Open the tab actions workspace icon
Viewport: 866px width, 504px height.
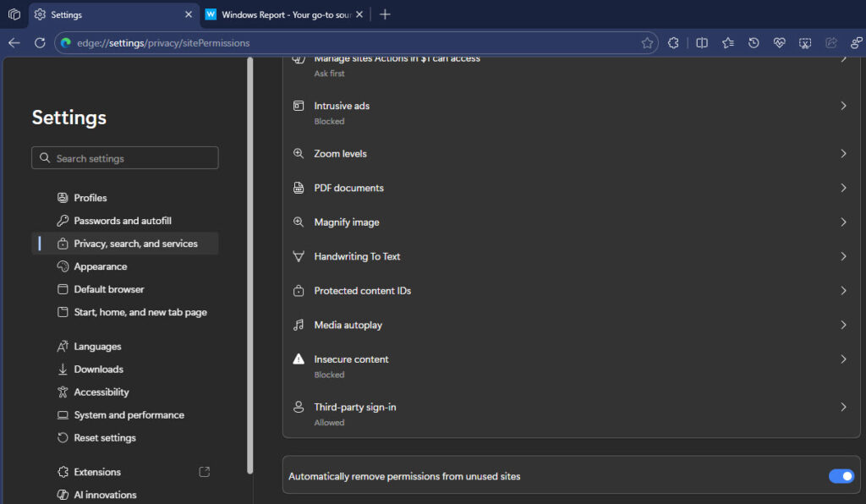click(14, 14)
